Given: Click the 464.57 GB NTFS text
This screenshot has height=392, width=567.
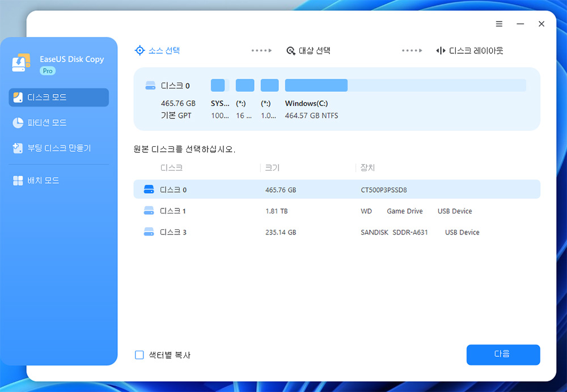Looking at the screenshot, I should [311, 116].
